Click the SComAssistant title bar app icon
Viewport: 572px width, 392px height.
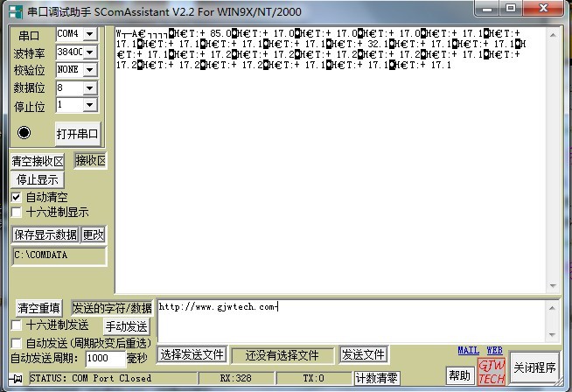pyautogui.click(x=16, y=11)
